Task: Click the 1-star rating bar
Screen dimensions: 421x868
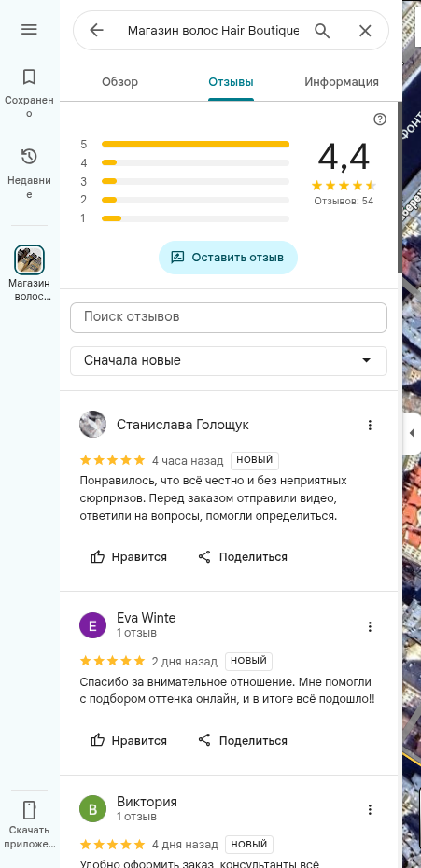Action: [x=195, y=218]
